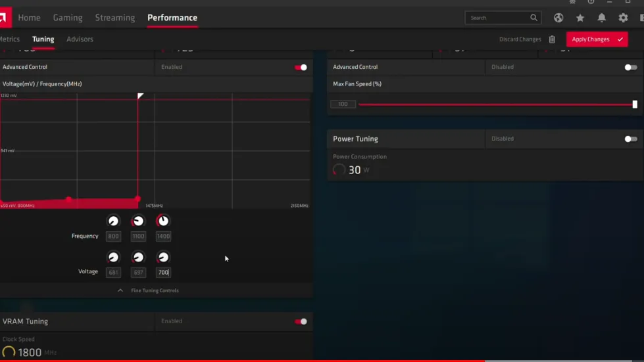644x362 pixels.
Task: Click the help question mark icon
Action: (591, 1)
